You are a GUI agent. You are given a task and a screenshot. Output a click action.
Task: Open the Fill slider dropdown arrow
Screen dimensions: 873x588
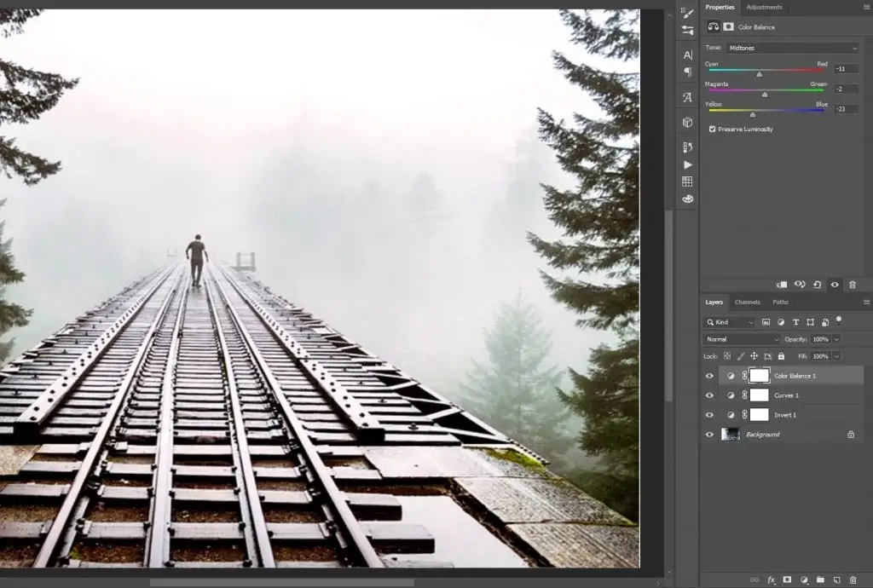[x=836, y=356]
